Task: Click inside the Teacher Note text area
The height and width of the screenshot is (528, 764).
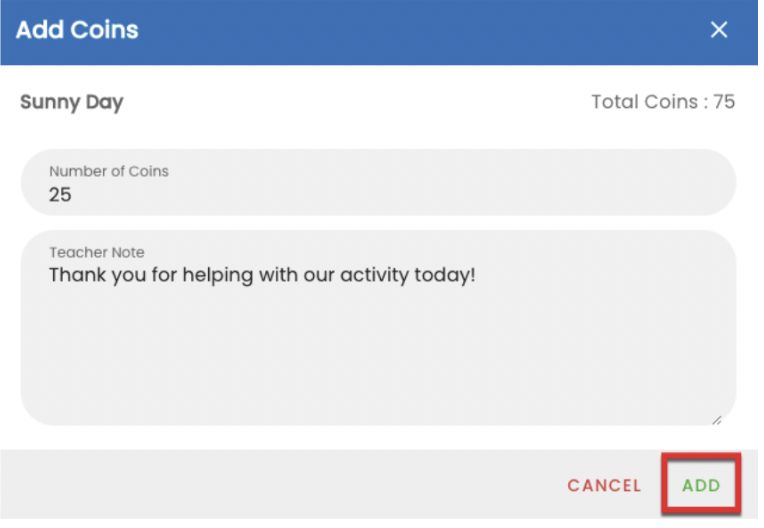Action: tap(378, 328)
